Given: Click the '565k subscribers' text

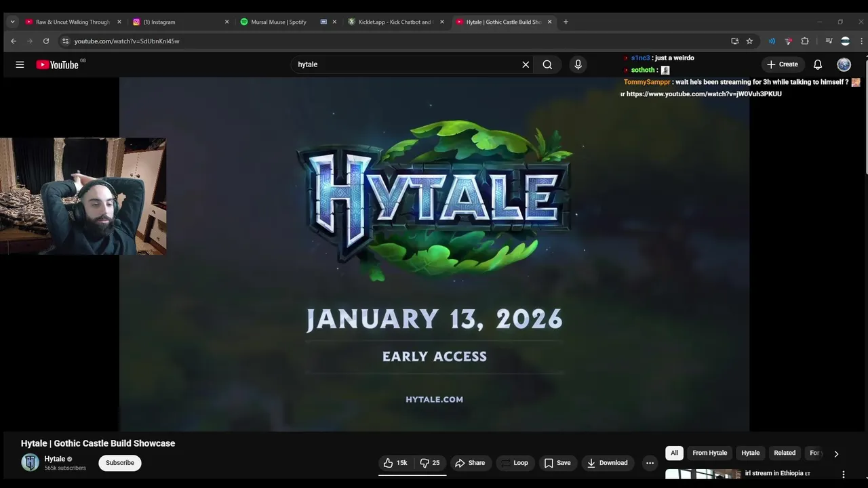Looking at the screenshot, I should 65,468.
